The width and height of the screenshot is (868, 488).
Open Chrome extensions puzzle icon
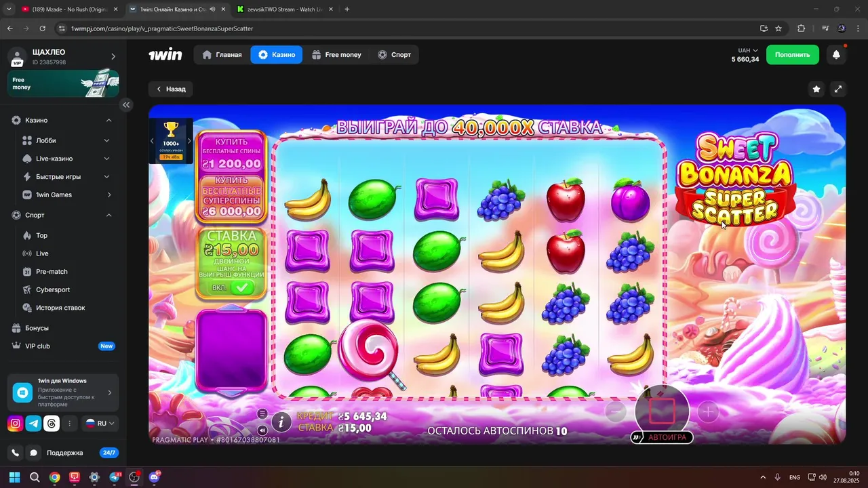[801, 28]
